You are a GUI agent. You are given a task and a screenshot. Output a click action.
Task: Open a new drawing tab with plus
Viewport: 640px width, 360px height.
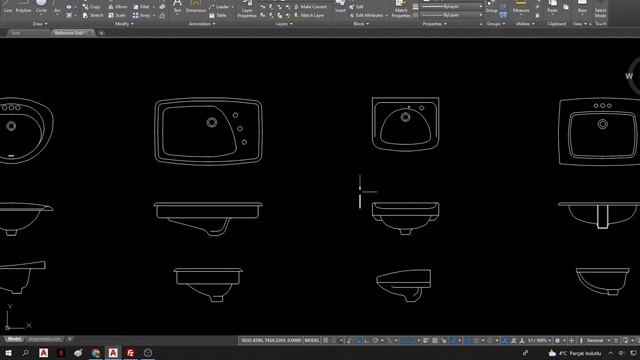tap(101, 33)
